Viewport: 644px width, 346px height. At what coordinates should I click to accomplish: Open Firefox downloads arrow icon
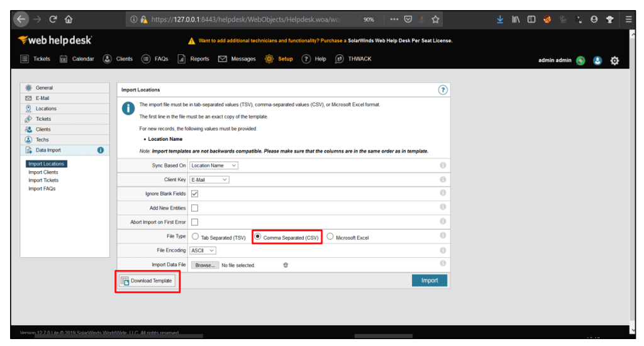pos(500,20)
